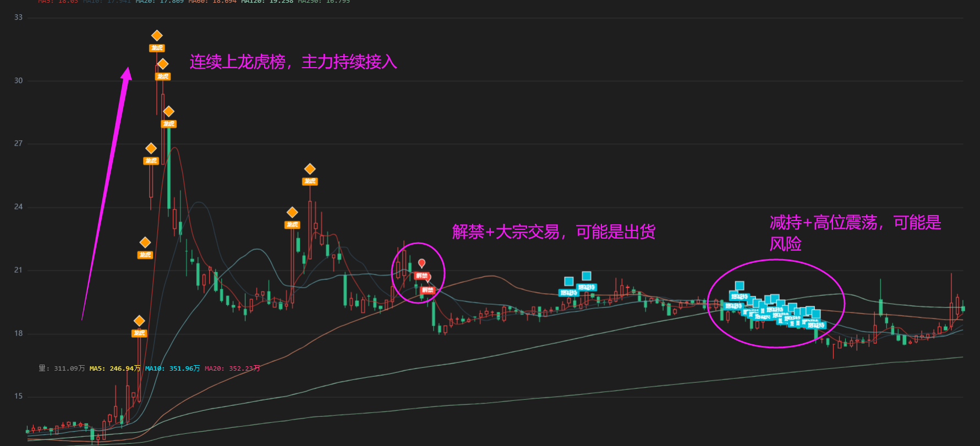This screenshot has width=980, height=446.
Task: Select the annotation text 连续上龙虎榜，主力持续接入
Action: tap(293, 62)
